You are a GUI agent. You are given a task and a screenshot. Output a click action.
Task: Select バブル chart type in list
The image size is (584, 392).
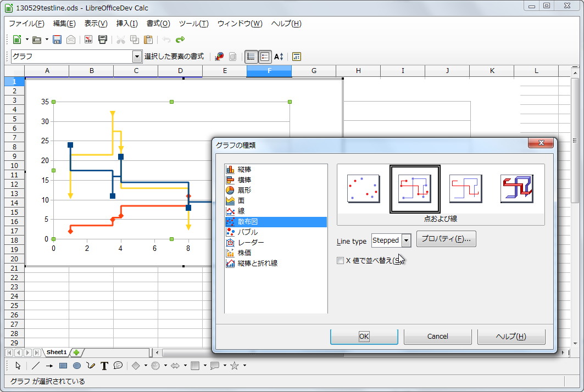click(276, 232)
